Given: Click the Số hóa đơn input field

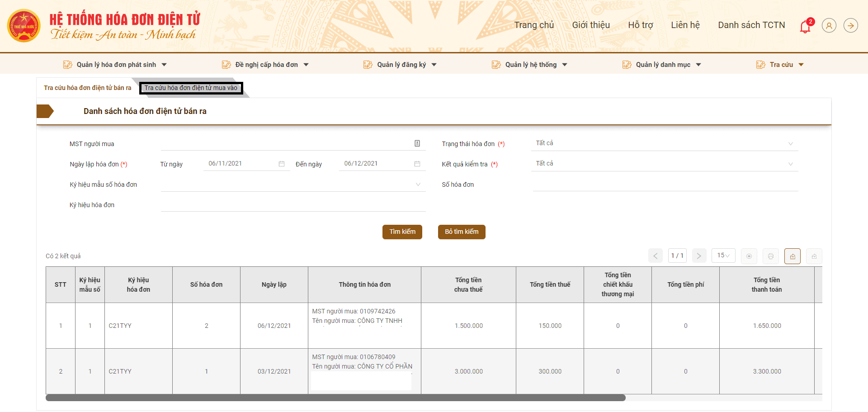Looking at the screenshot, I should click(665, 185).
